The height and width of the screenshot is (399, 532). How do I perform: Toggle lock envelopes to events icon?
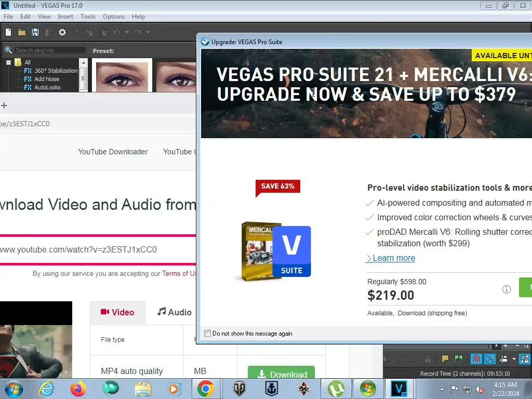point(525,358)
